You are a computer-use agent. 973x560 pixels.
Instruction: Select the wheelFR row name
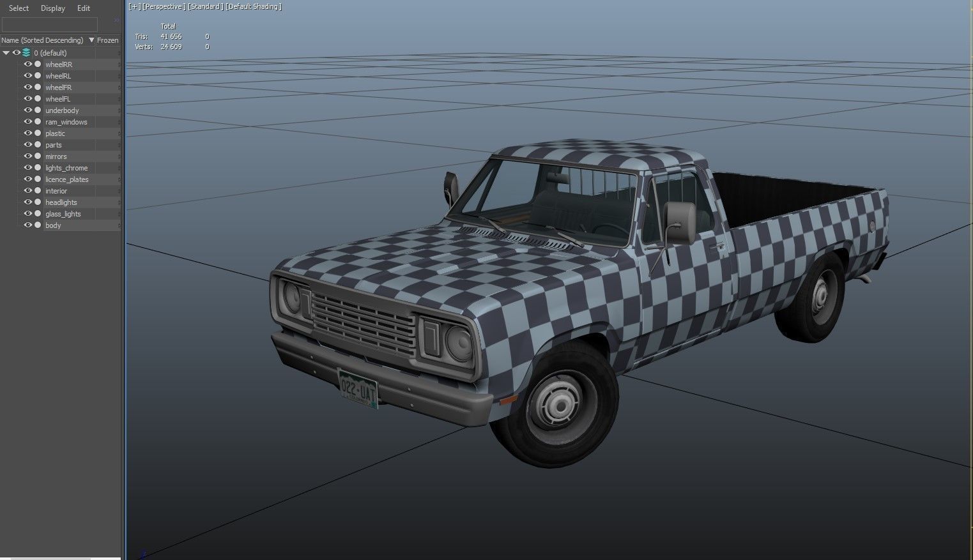[58, 87]
